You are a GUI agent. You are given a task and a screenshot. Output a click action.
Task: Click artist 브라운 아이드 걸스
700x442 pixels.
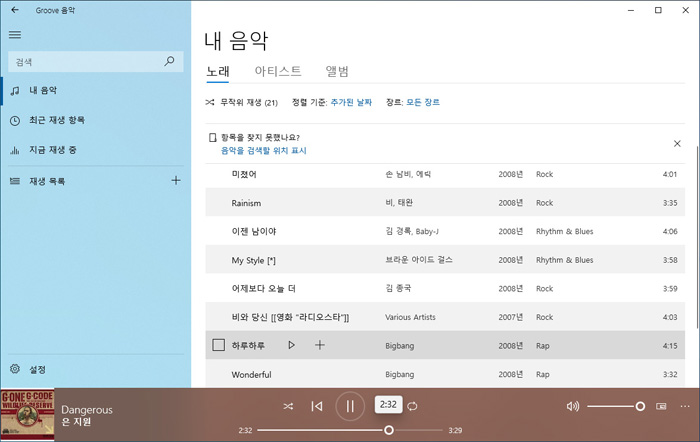tap(419, 260)
